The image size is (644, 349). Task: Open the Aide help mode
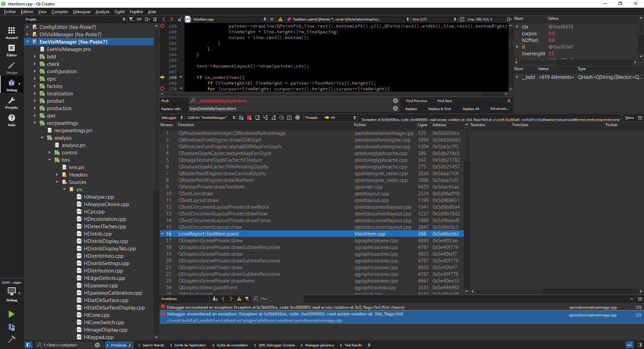[x=11, y=120]
